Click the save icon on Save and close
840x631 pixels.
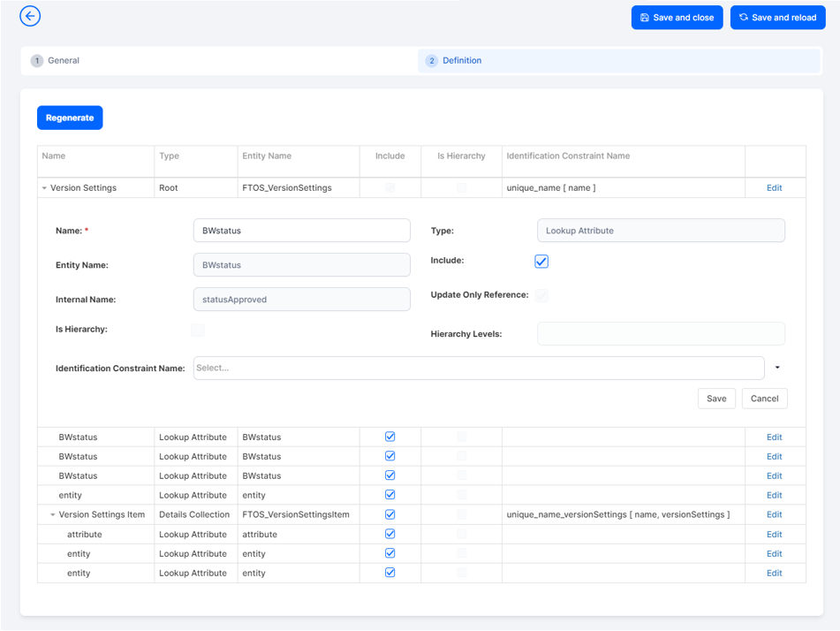point(644,17)
